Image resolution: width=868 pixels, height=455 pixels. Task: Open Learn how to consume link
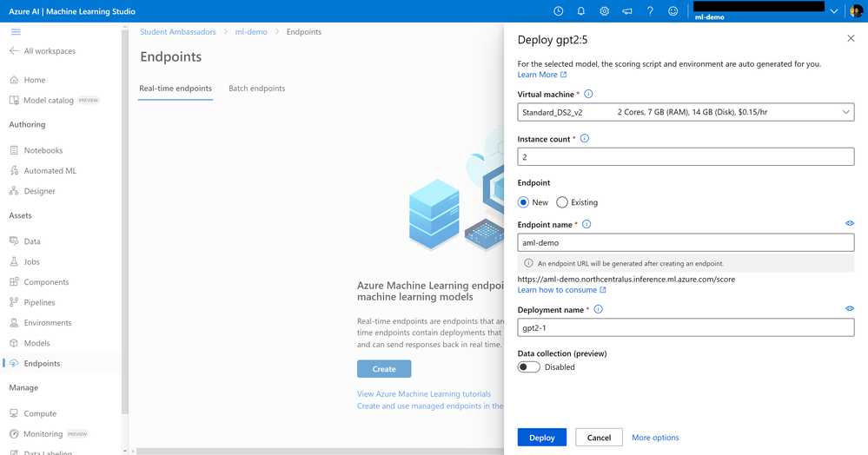[x=562, y=290]
